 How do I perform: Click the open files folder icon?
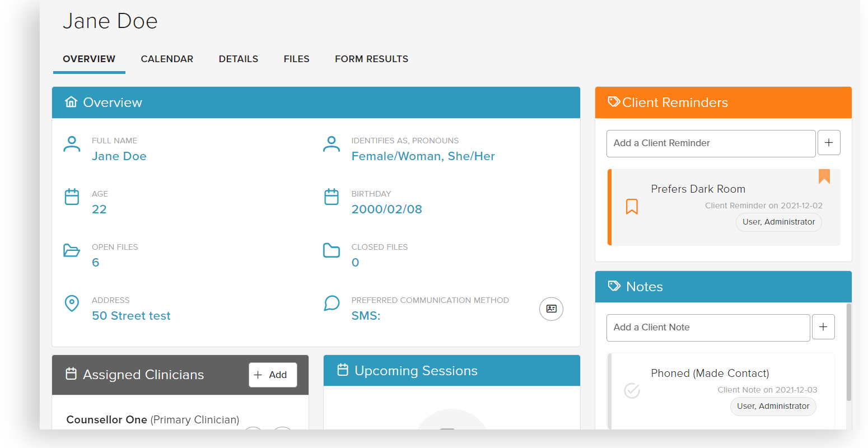pos(72,250)
